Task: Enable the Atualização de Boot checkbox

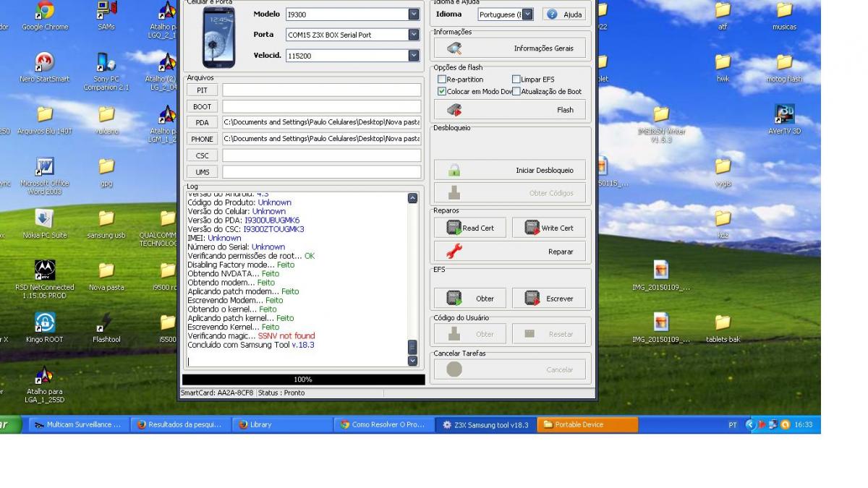Action: coord(516,92)
